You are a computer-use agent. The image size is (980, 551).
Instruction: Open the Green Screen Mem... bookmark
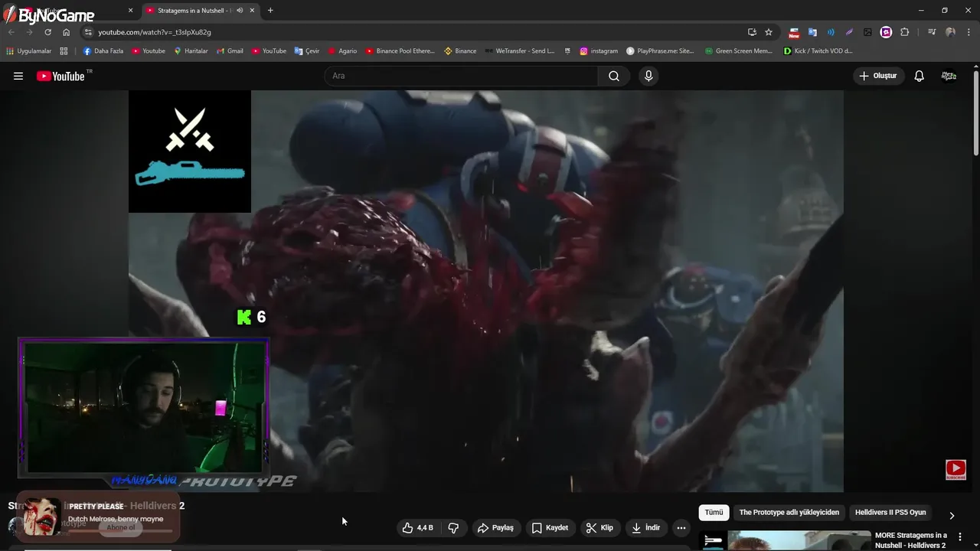click(738, 51)
